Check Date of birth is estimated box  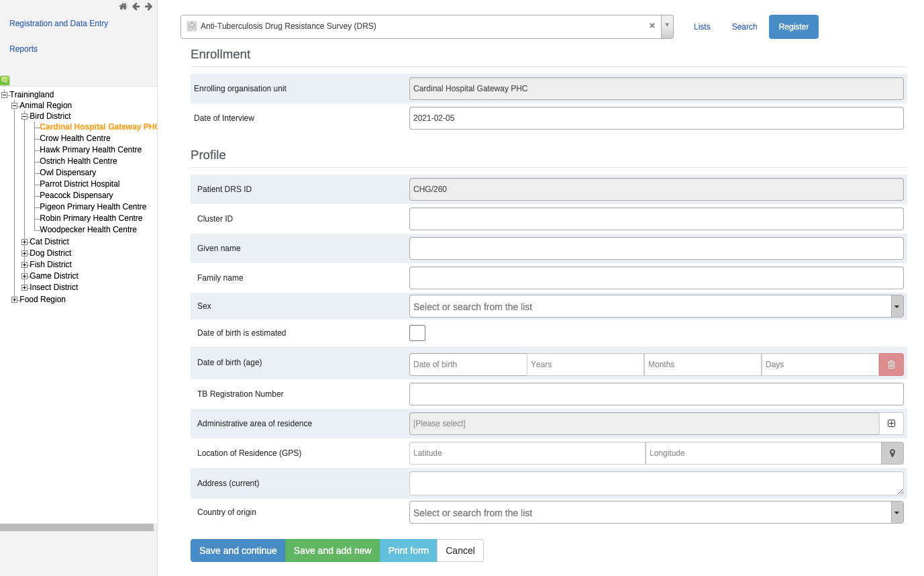(x=417, y=333)
